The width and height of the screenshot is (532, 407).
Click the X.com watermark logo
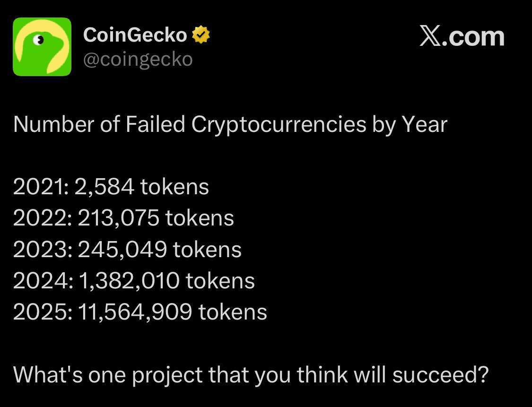click(462, 37)
